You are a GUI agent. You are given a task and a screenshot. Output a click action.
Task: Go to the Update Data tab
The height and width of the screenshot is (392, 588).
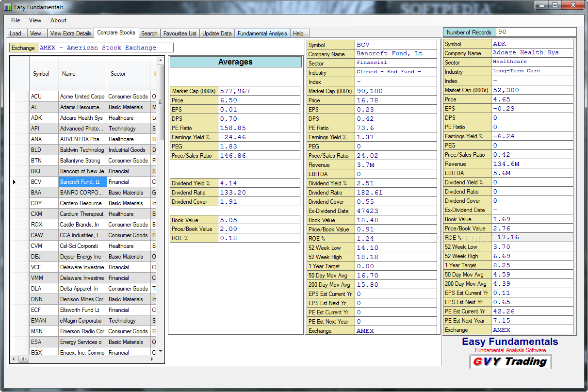click(x=217, y=33)
